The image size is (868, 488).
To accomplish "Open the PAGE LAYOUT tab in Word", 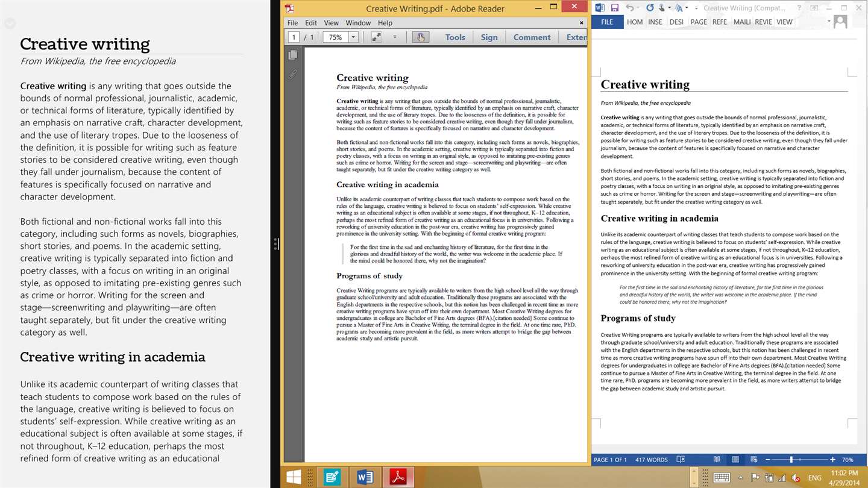I will click(x=699, y=22).
